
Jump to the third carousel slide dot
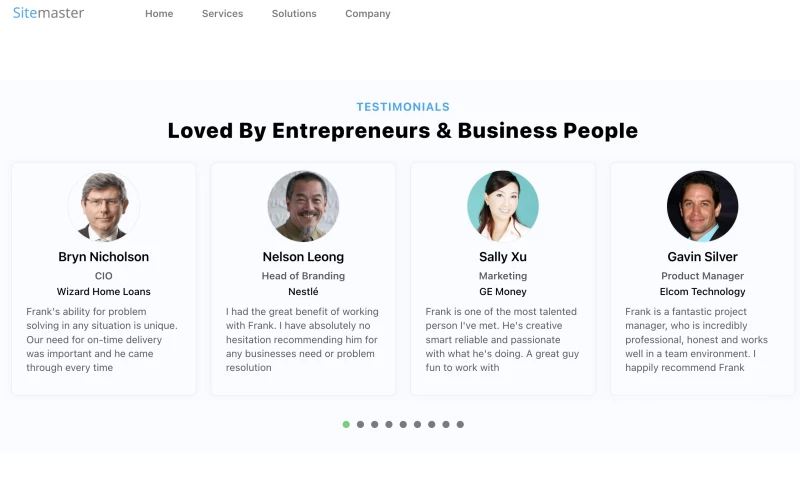(x=374, y=425)
